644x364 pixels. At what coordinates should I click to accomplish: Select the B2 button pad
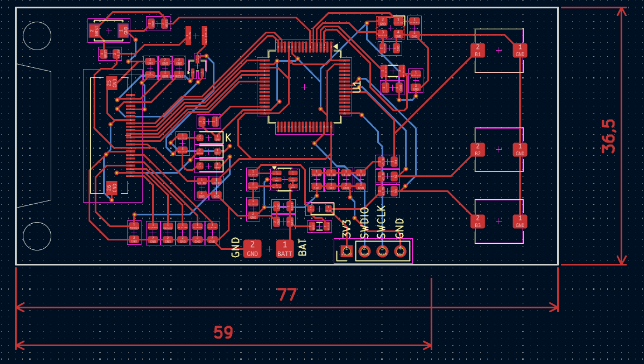[477, 149]
